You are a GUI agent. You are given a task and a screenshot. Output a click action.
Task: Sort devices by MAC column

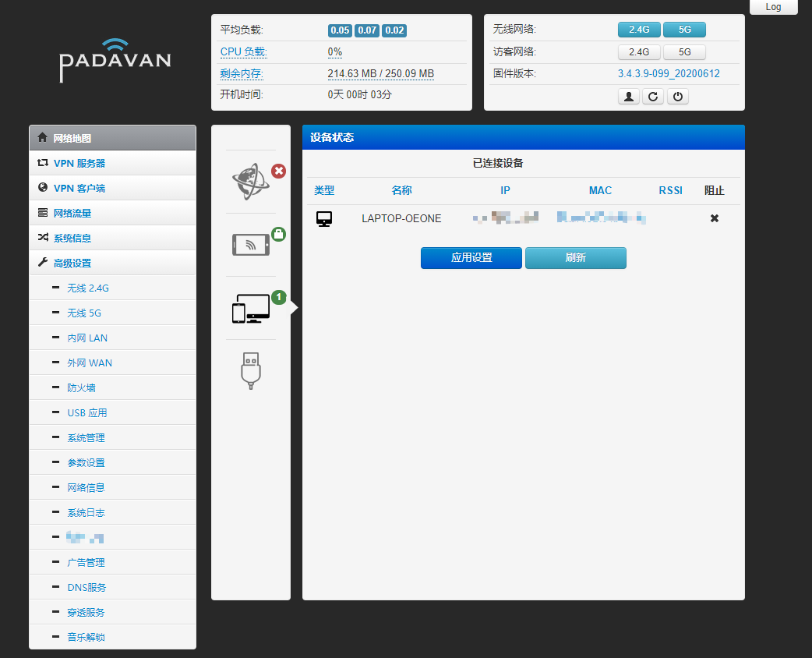(600, 191)
